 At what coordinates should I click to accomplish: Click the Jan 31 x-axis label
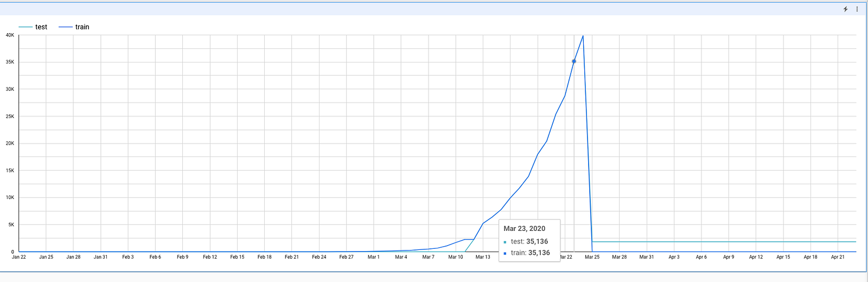click(x=100, y=257)
